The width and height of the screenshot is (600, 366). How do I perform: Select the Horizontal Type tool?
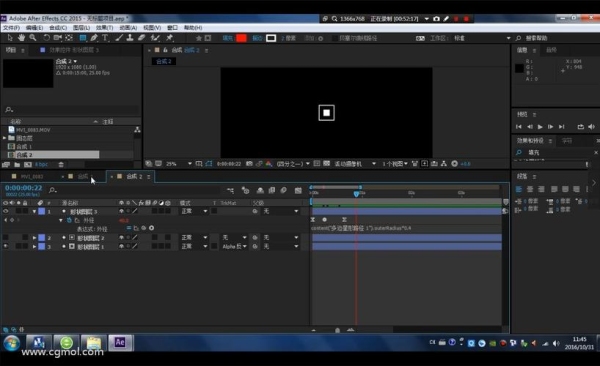(105, 38)
